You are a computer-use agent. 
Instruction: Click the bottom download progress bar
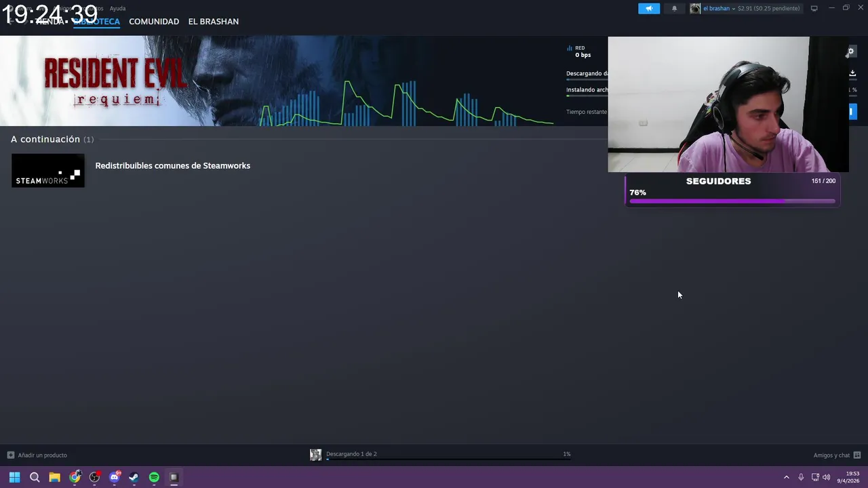(448, 460)
